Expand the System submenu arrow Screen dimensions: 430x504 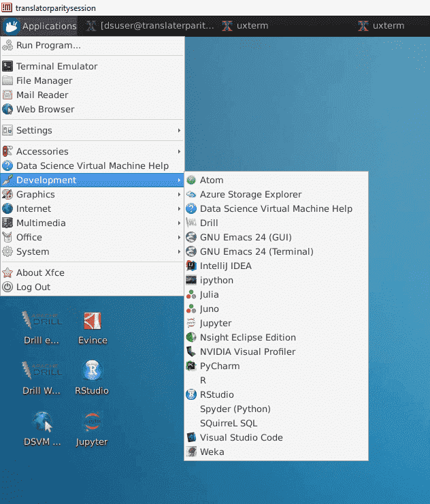click(179, 251)
